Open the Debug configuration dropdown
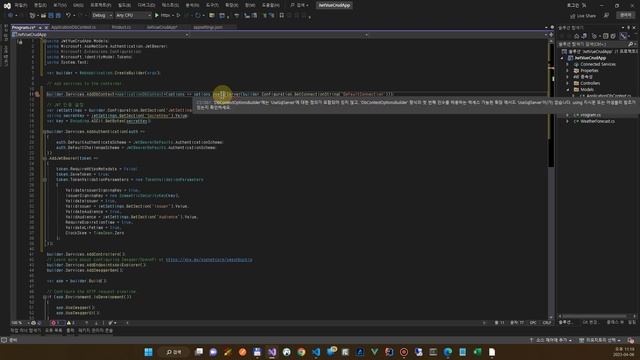This screenshot has height=360, width=640. coord(102,16)
